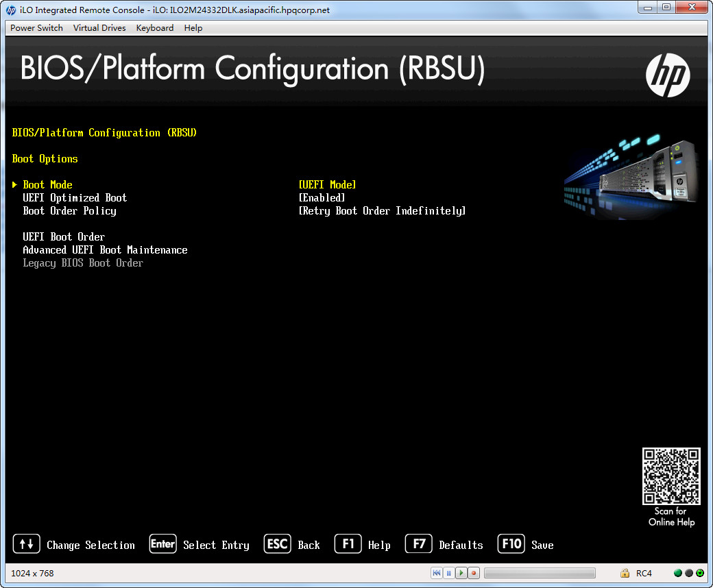Image resolution: width=713 pixels, height=588 pixels.
Task: Select UEFI Optimized Boot entry
Action: pyautogui.click(x=75, y=197)
